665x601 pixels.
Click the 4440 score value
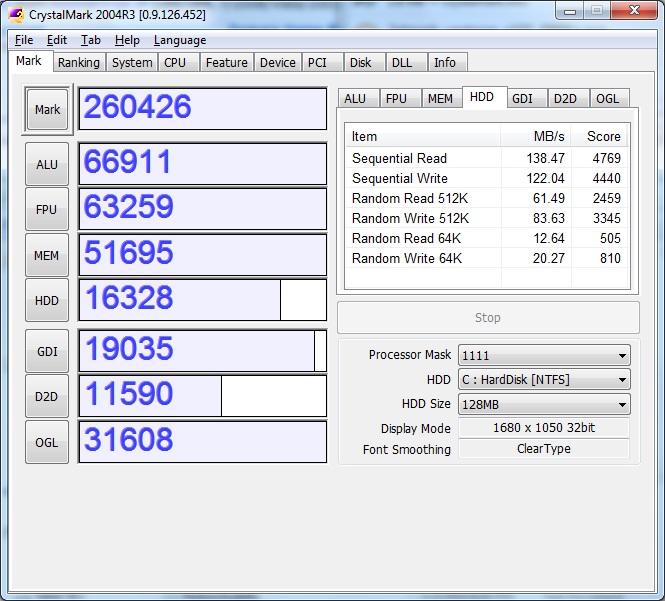tap(606, 178)
